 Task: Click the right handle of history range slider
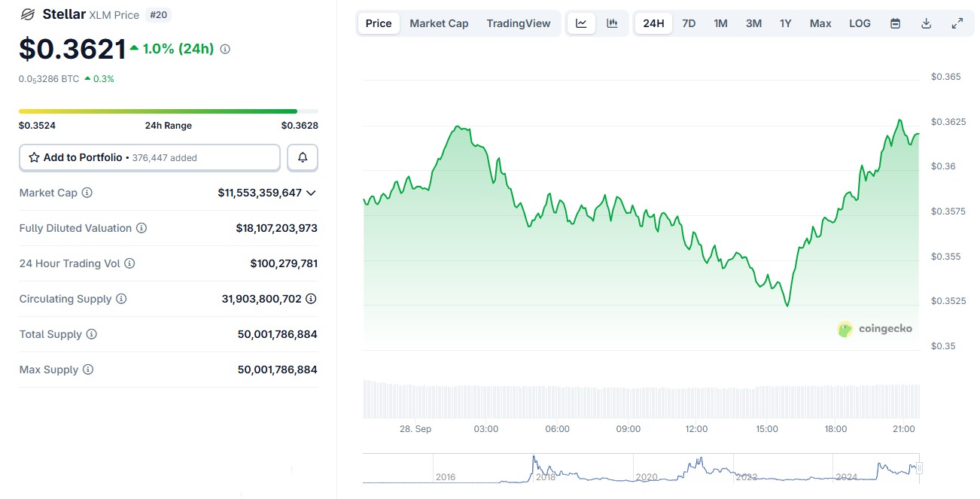[x=919, y=468]
